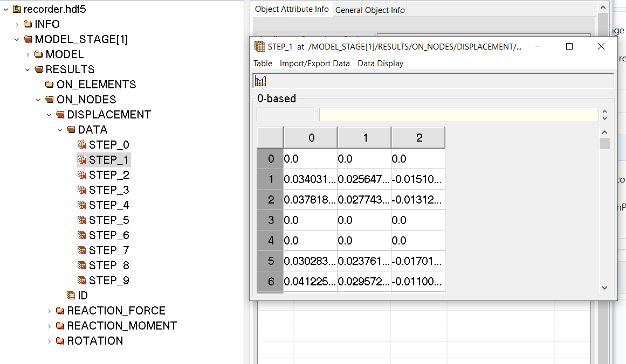The width and height of the screenshot is (626, 364).
Task: Select column header 1 in the table
Action: coord(364,137)
